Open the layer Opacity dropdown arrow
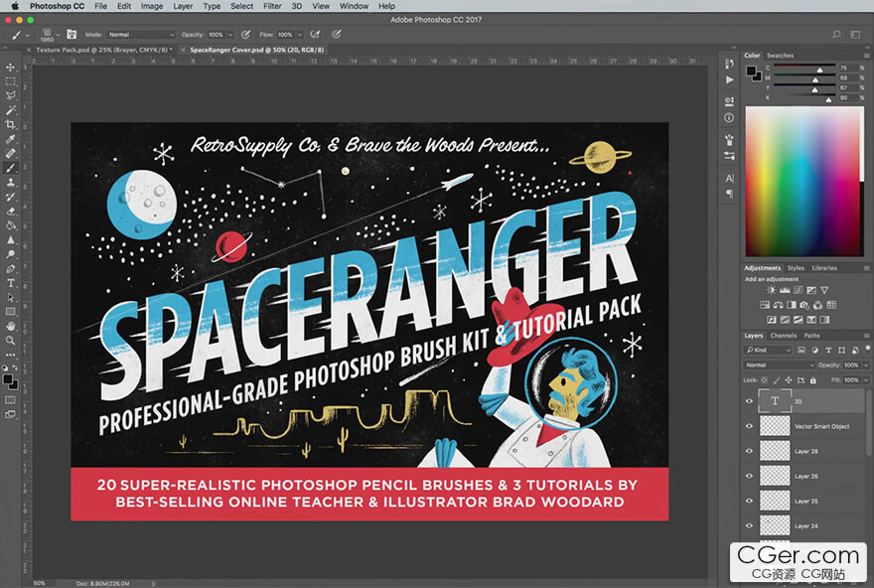This screenshot has height=588, width=874. pyautogui.click(x=866, y=366)
